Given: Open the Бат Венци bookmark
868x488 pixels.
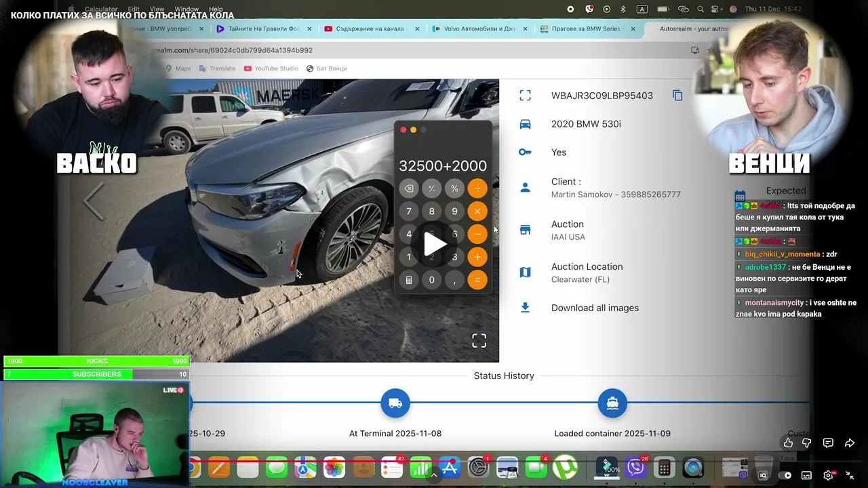Looking at the screenshot, I should (x=326, y=68).
